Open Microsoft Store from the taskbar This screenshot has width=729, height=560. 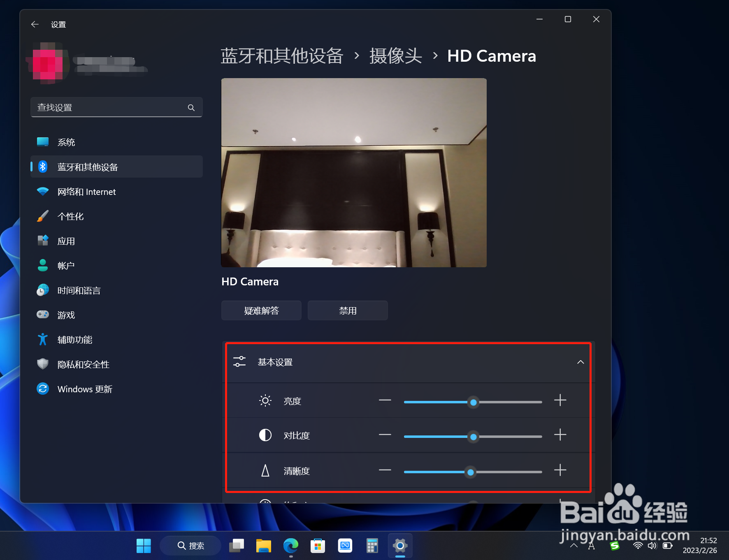pos(318,546)
